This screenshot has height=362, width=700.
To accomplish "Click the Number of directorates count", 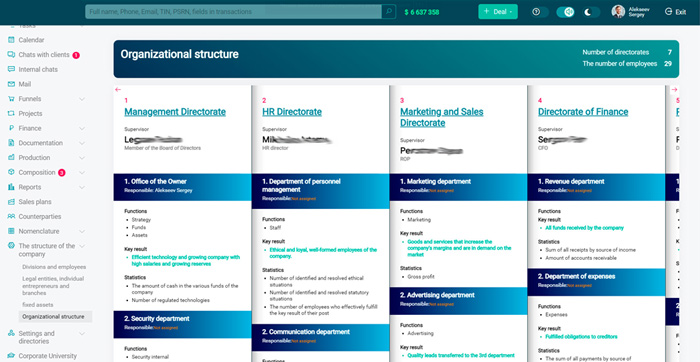I will point(670,52).
